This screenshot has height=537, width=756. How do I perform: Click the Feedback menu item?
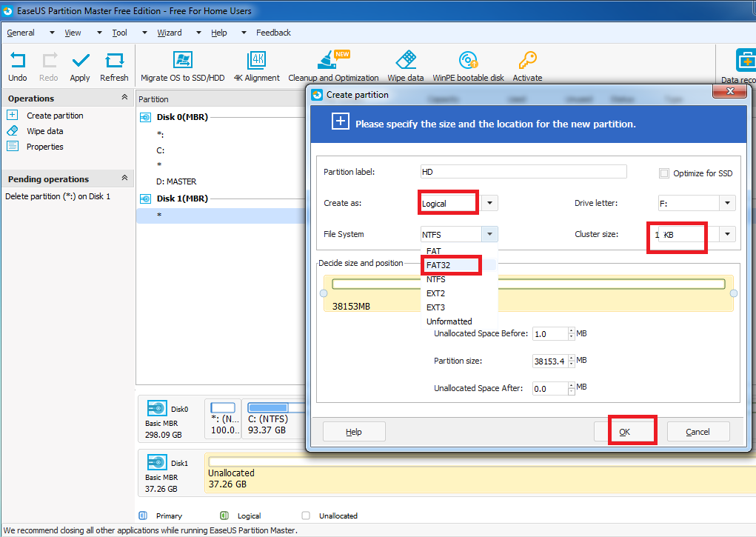[273, 33]
